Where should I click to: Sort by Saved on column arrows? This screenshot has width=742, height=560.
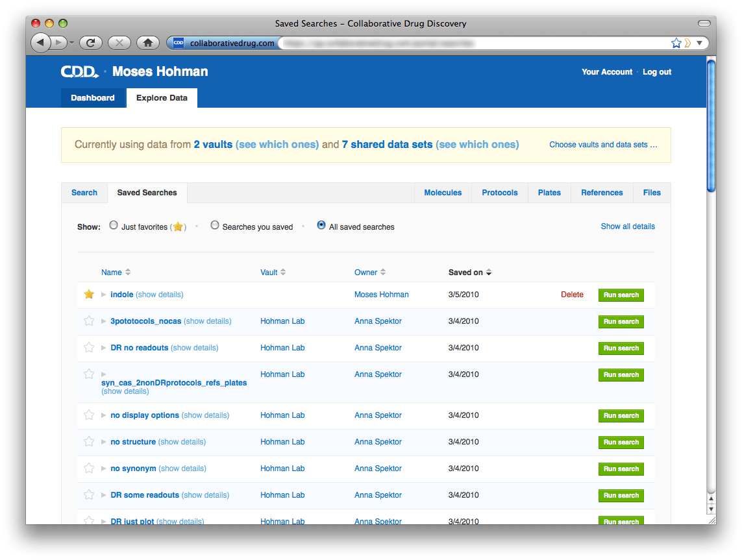(x=489, y=272)
